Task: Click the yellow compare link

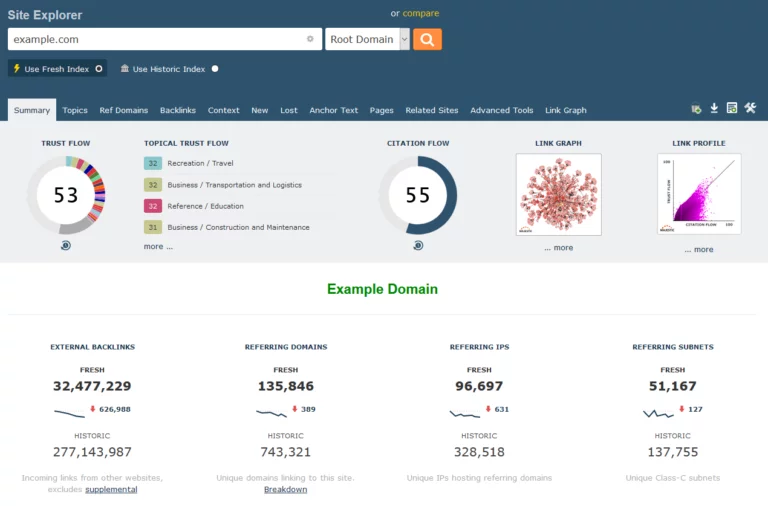Action: point(420,14)
